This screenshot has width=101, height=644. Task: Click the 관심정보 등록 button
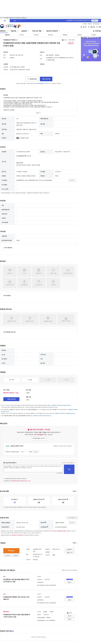click(32, 79)
